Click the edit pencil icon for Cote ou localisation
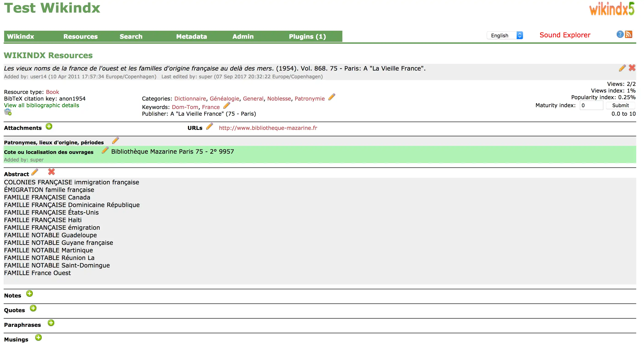 104,151
